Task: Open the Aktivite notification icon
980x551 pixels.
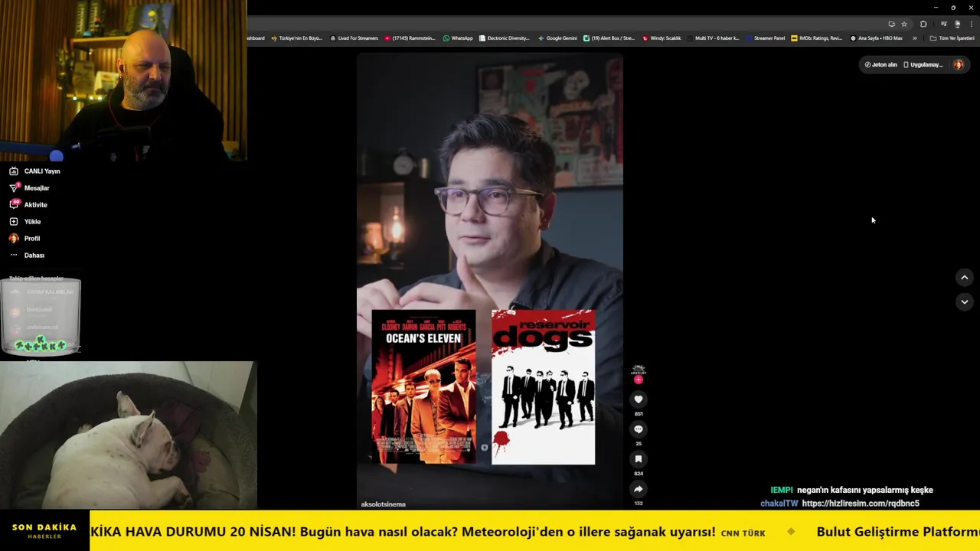Action: tap(14, 205)
